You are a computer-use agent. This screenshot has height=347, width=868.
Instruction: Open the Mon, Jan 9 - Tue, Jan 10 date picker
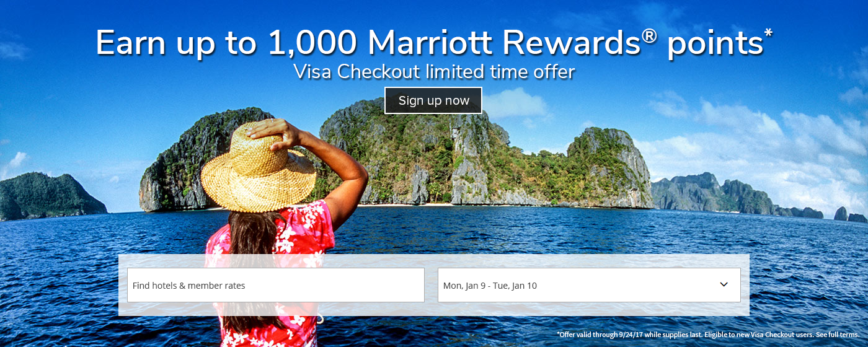tap(589, 285)
